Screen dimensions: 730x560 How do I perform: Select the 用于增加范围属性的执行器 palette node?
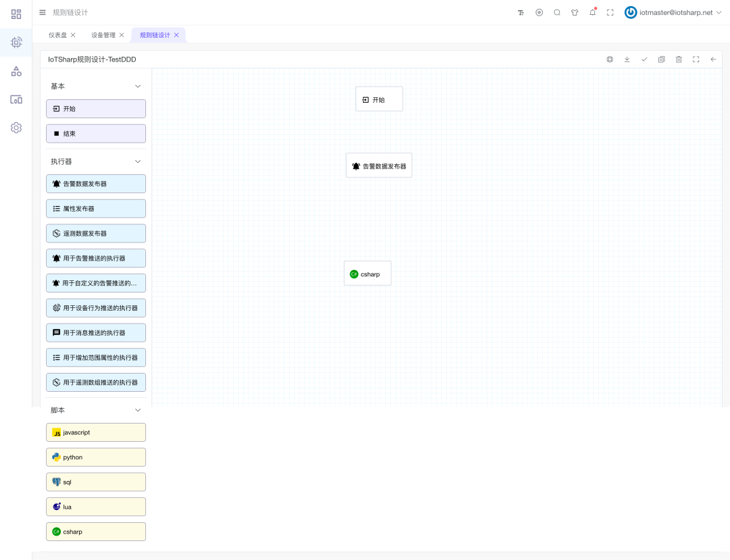[96, 357]
